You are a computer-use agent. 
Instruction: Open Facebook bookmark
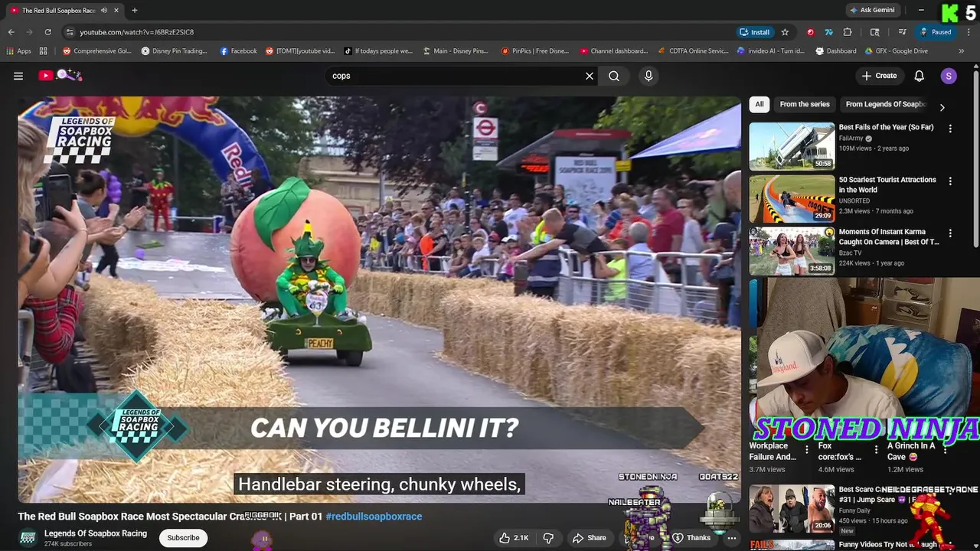pyautogui.click(x=239, y=51)
